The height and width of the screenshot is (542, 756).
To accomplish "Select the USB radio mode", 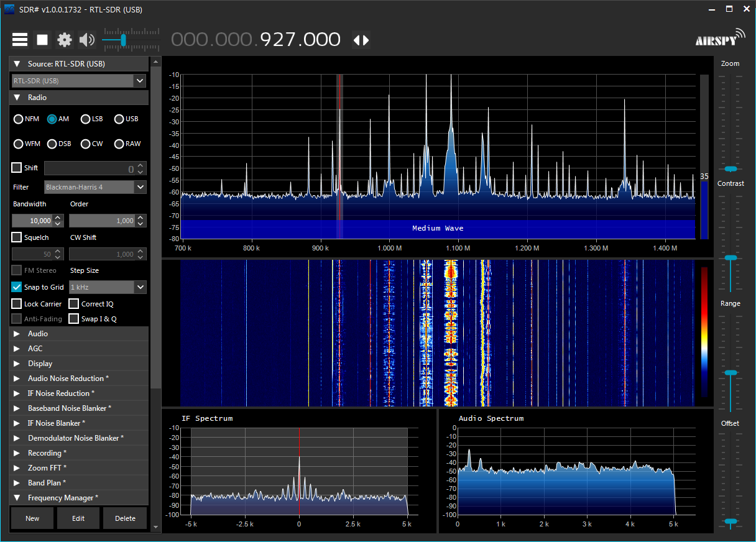I will (x=119, y=119).
